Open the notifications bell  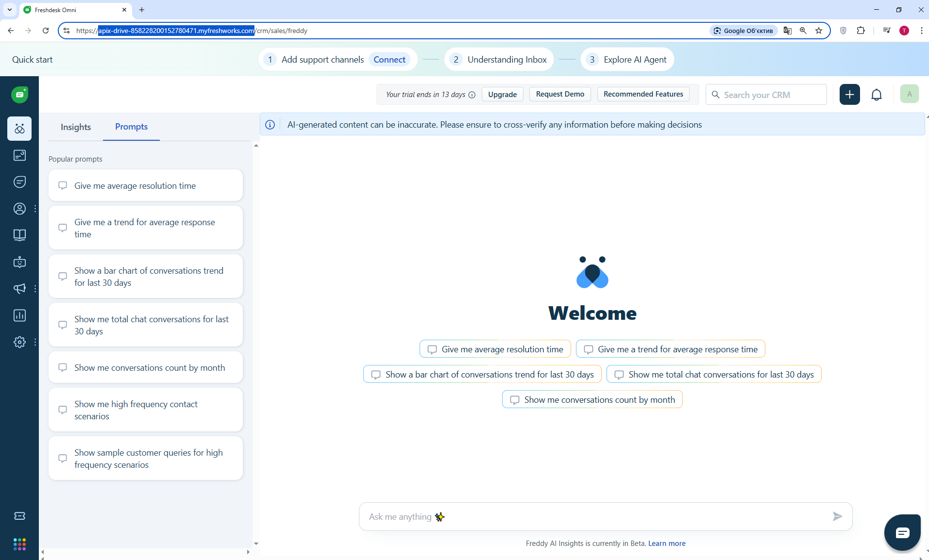coord(877,95)
